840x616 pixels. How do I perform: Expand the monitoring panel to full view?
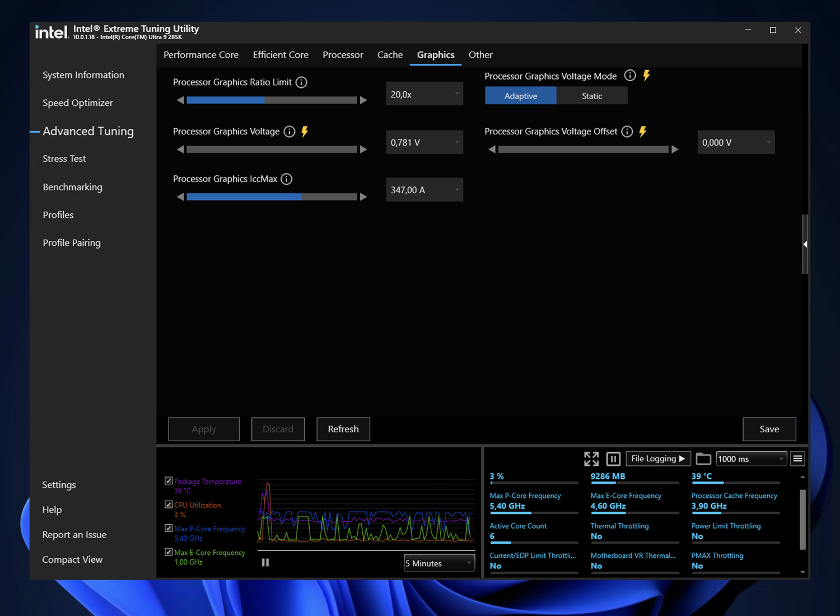pos(591,459)
